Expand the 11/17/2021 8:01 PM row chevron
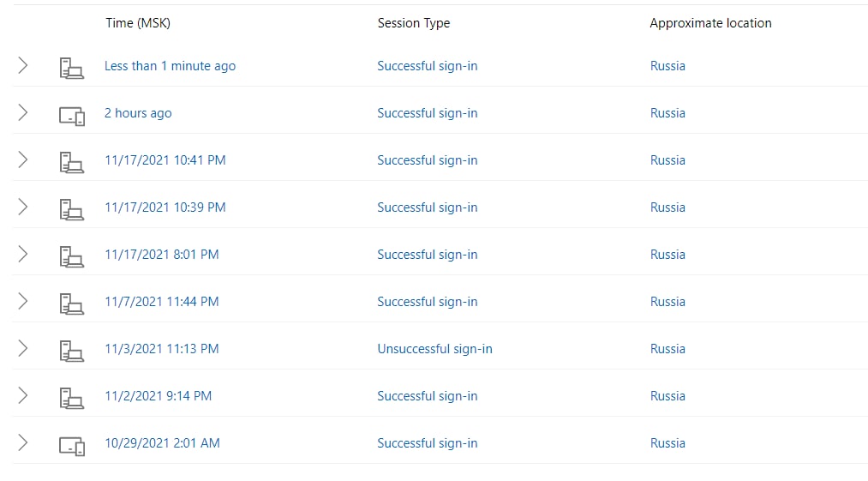Image resolution: width=868 pixels, height=481 pixels. pos(22,254)
